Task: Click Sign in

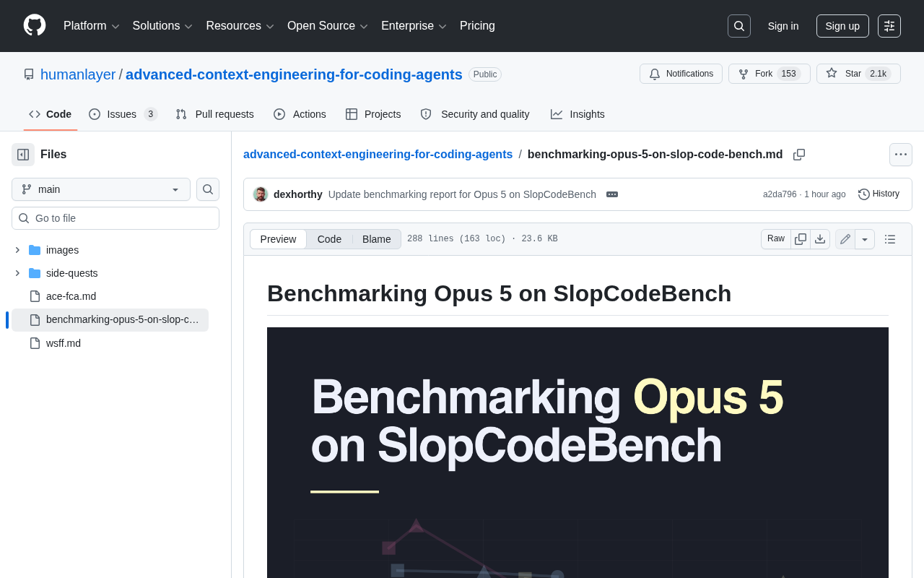Action: click(x=783, y=26)
